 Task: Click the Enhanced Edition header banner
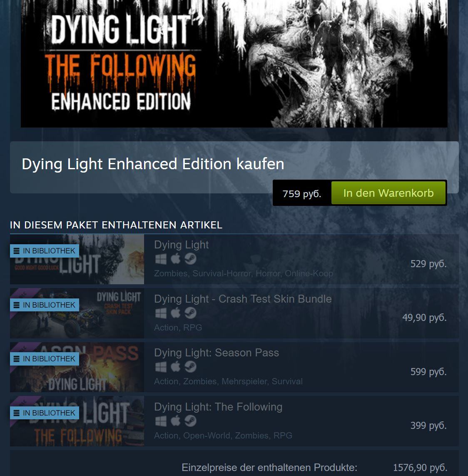click(x=234, y=63)
